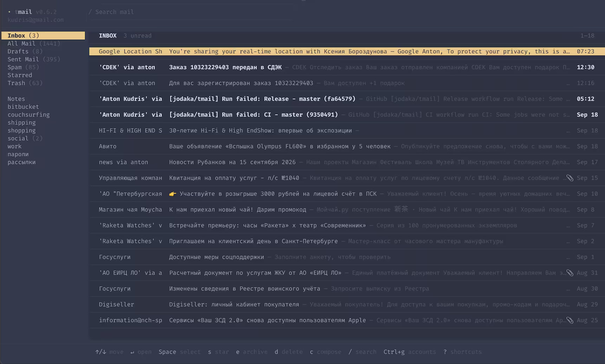Open the work label
Image resolution: width=605 pixels, height=364 pixels.
click(43, 146)
